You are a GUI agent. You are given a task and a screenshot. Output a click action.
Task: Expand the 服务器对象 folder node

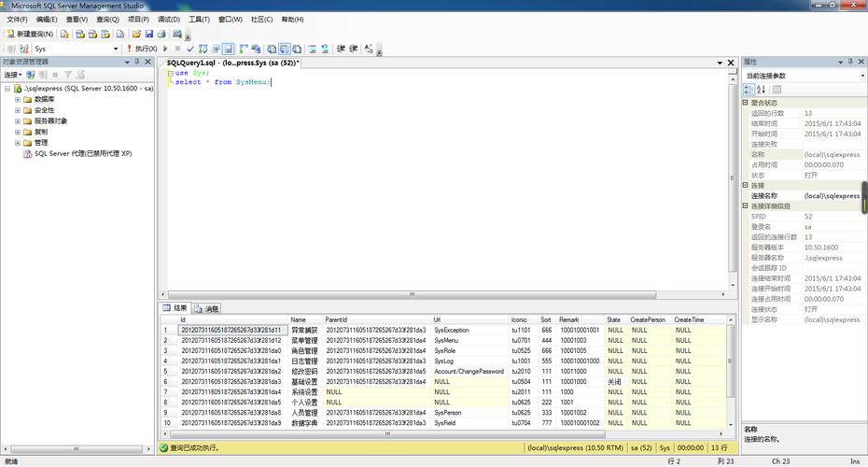(x=17, y=120)
